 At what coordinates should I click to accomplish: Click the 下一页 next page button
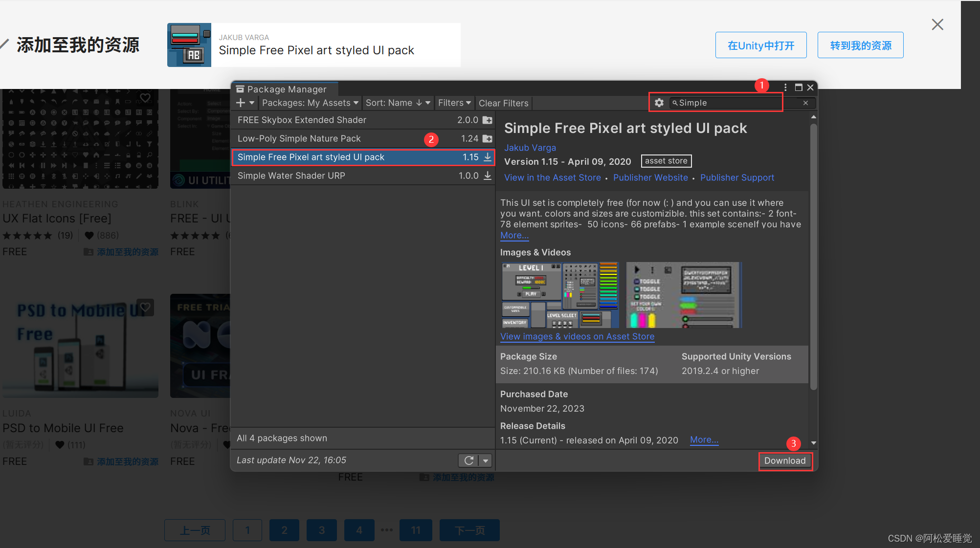click(469, 530)
